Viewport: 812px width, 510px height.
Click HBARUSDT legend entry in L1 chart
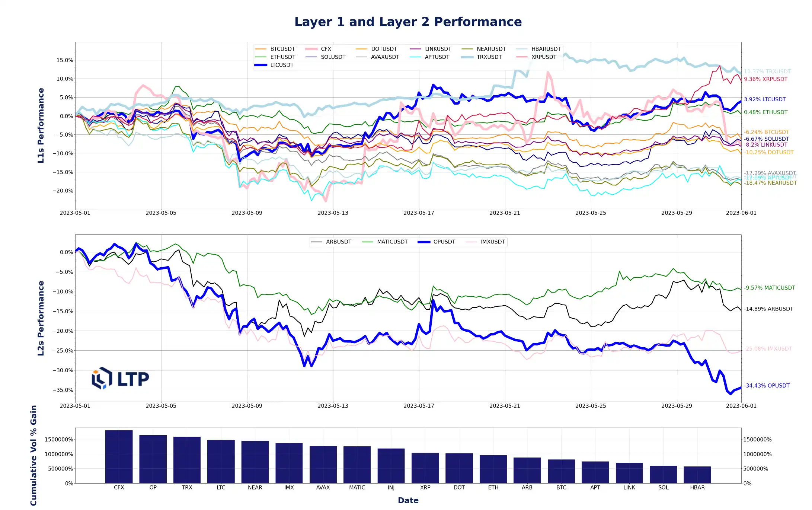click(538, 49)
